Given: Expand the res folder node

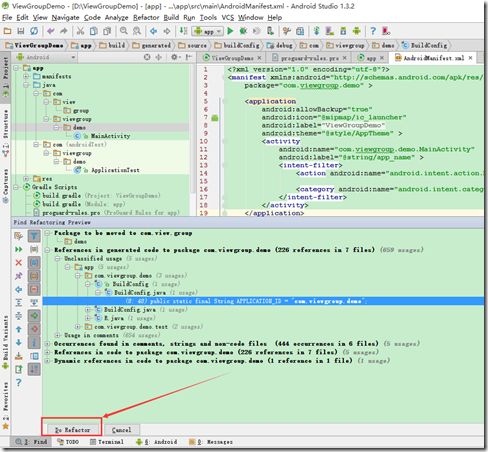Looking at the screenshot, I should coord(26,179).
